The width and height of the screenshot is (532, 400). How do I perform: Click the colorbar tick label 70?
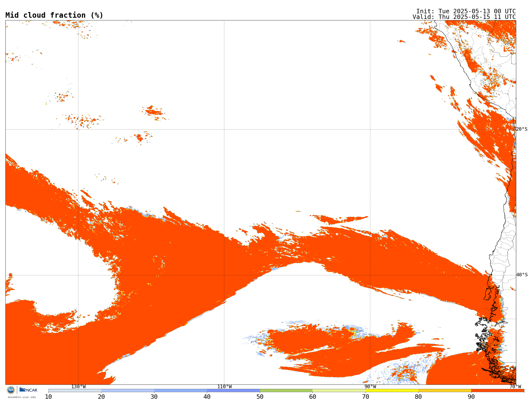tap(366, 397)
